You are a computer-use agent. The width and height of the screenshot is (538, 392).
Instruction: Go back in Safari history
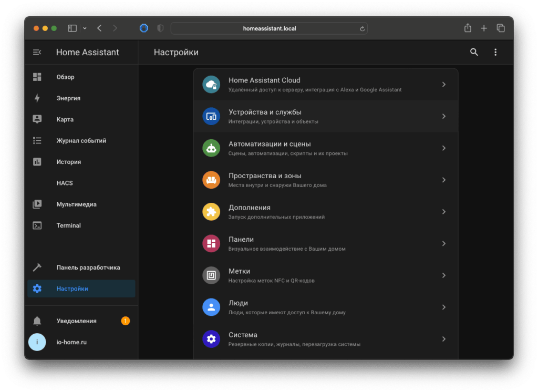coord(99,28)
